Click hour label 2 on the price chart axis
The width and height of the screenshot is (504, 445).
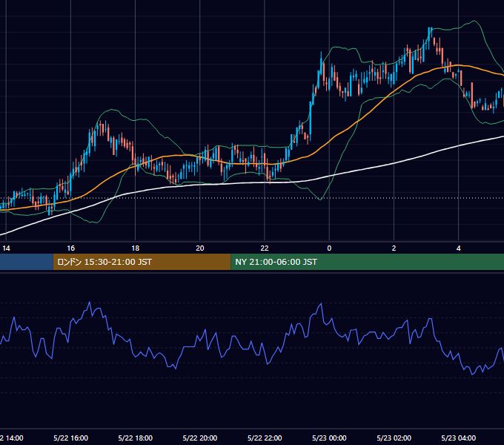394,248
